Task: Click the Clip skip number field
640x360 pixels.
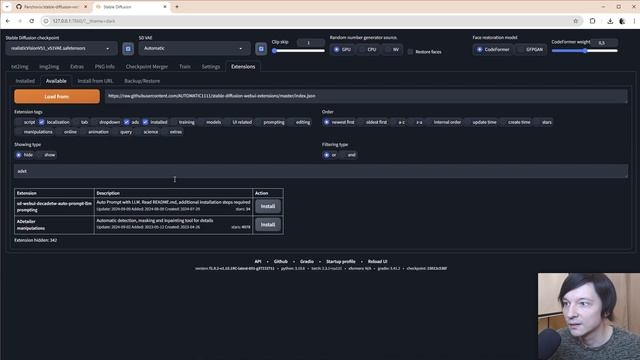Action: 310,42
